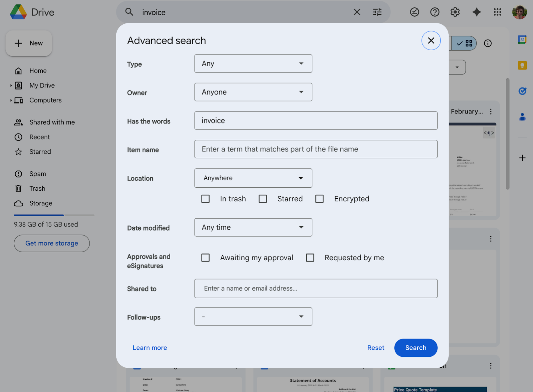Screen dimensions: 533x392
Task: Enable the Encrypted filter checkbox
Action: [x=319, y=199]
